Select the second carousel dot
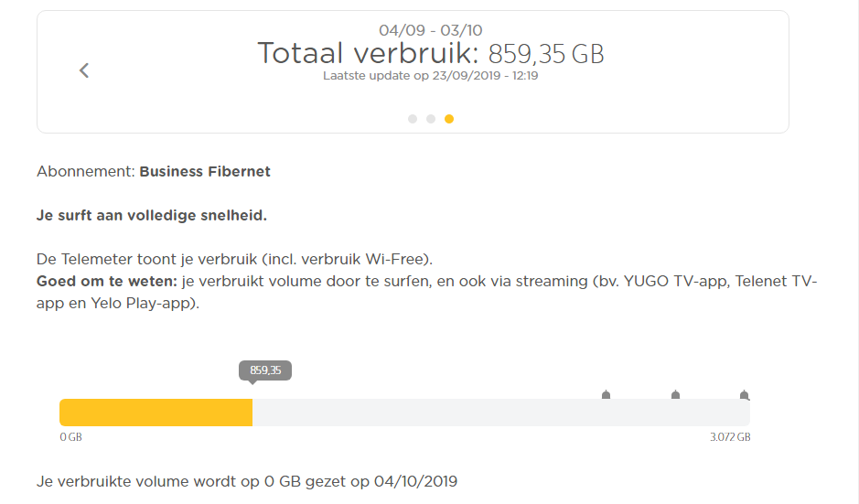Screen dimensions: 859x504 point(431,119)
